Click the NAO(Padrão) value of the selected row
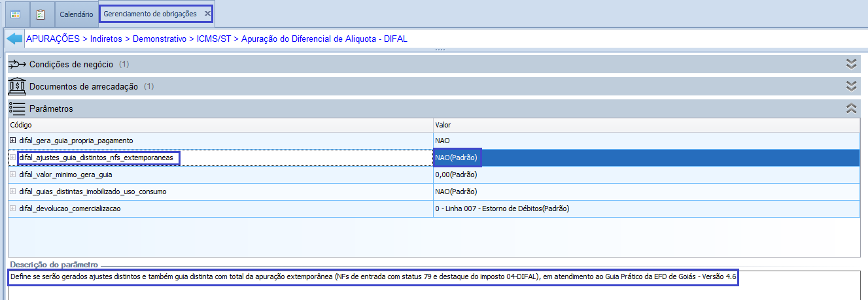 tap(457, 158)
